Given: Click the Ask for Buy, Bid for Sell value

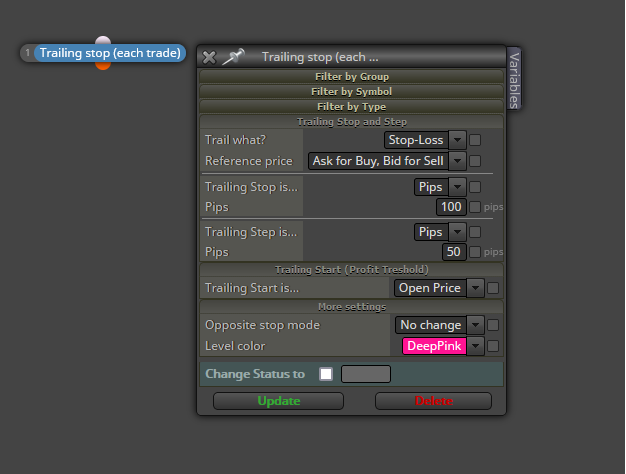Looking at the screenshot, I should [378, 161].
